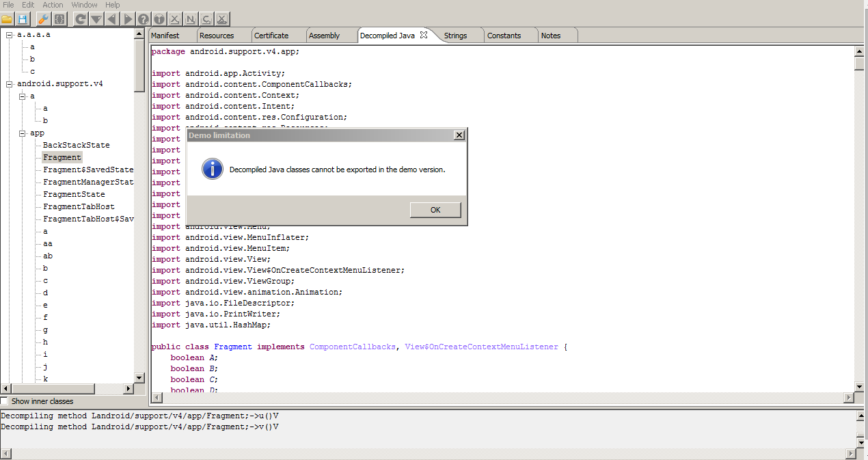868x460 pixels.
Task: Switch to the Resources tab
Action: click(223, 36)
